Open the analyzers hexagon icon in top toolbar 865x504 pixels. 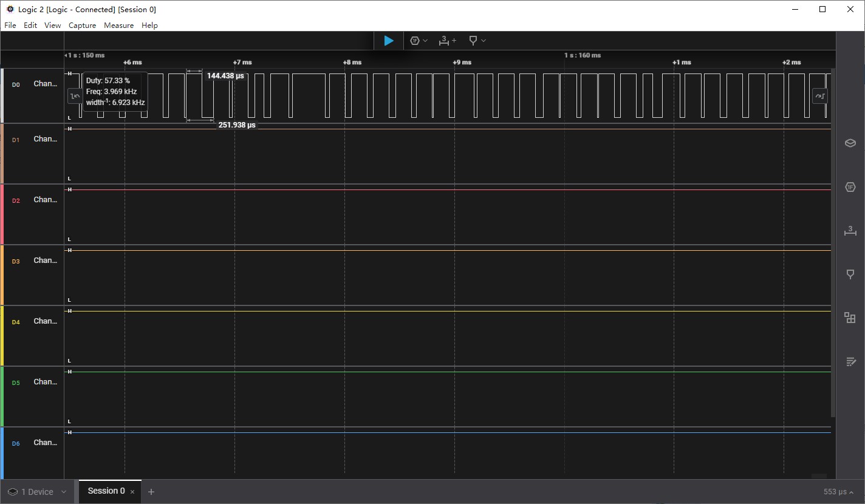(x=415, y=41)
